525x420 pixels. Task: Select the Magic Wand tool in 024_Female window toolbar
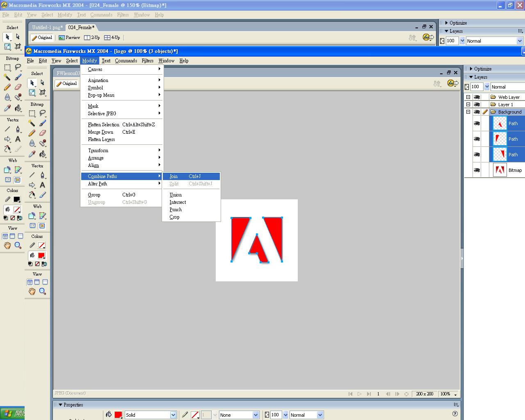pyautogui.click(x=7, y=77)
